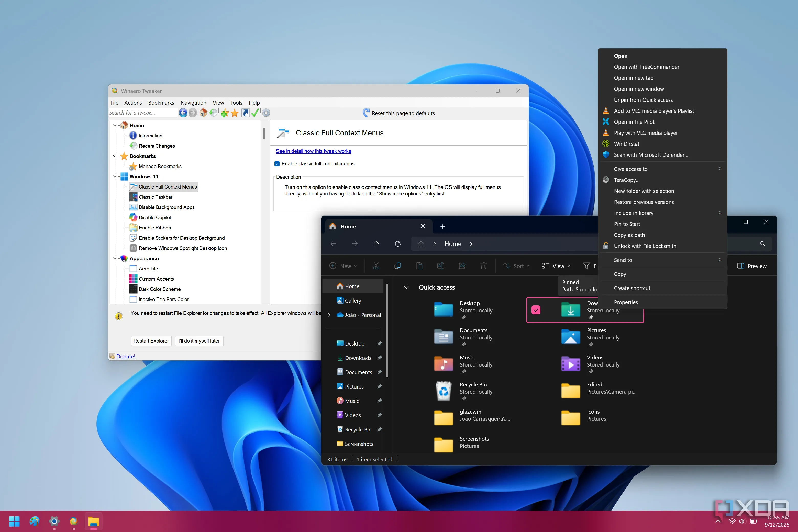This screenshot has height=532, width=798.
Task: Choose Copy as path from the context menu
Action: (629, 235)
